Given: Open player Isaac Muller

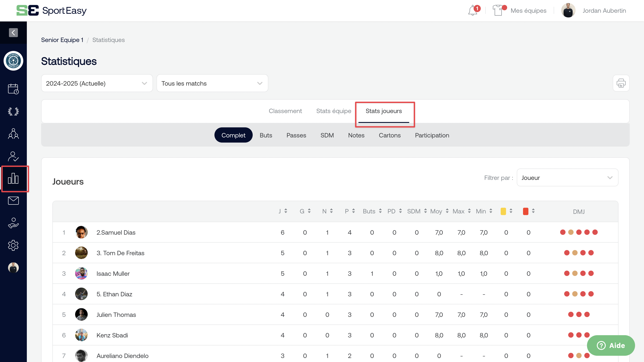Looking at the screenshot, I should click(x=113, y=274).
